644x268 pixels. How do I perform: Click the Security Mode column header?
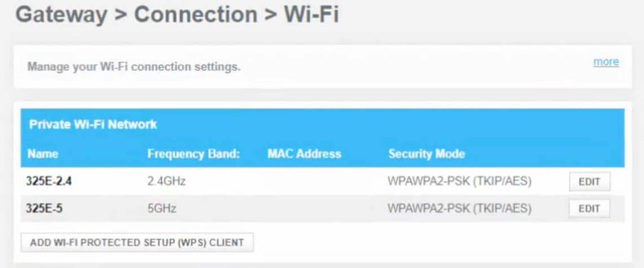click(426, 154)
